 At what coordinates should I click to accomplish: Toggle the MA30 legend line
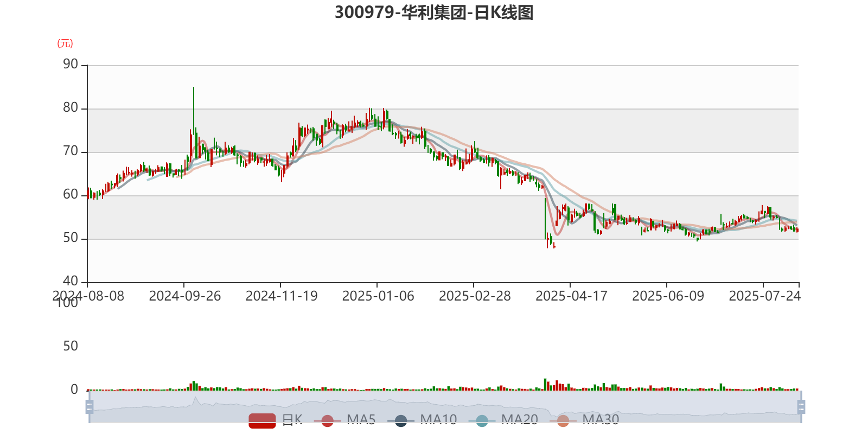(584, 420)
